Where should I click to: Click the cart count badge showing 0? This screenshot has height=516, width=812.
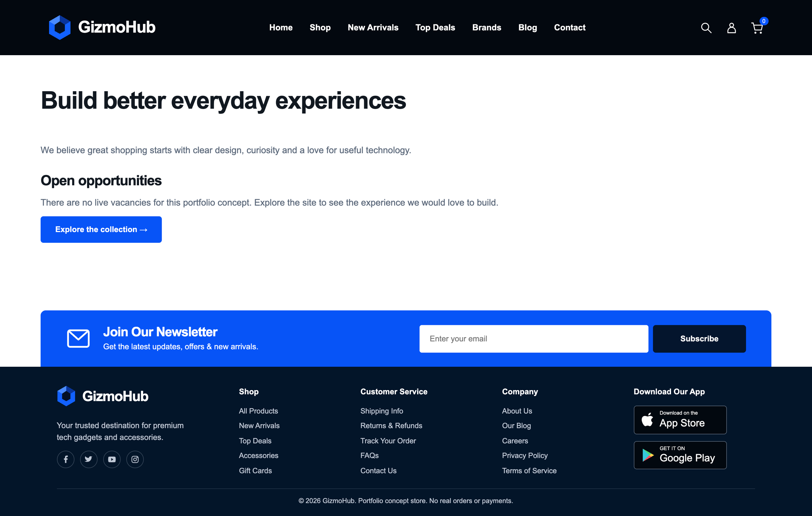pyautogui.click(x=764, y=21)
